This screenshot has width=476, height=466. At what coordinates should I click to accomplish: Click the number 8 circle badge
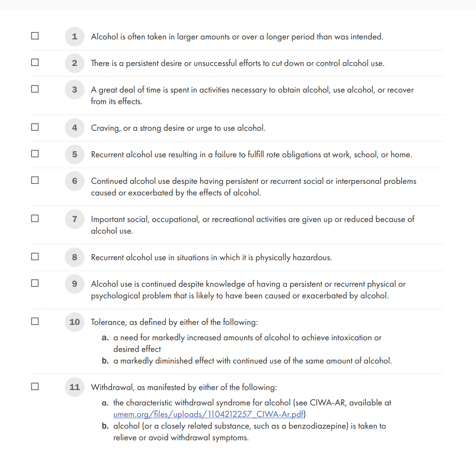(75, 257)
